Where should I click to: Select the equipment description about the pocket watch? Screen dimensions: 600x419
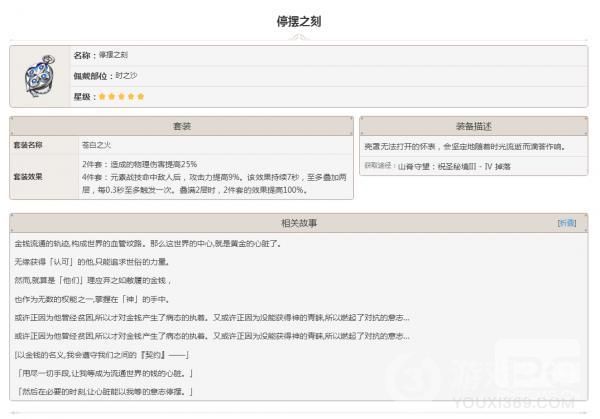click(465, 146)
